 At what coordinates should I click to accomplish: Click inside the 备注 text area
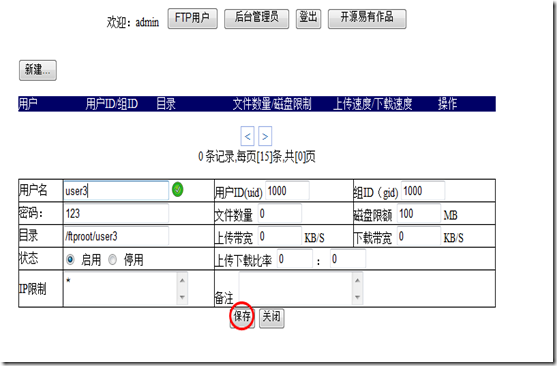(296, 288)
